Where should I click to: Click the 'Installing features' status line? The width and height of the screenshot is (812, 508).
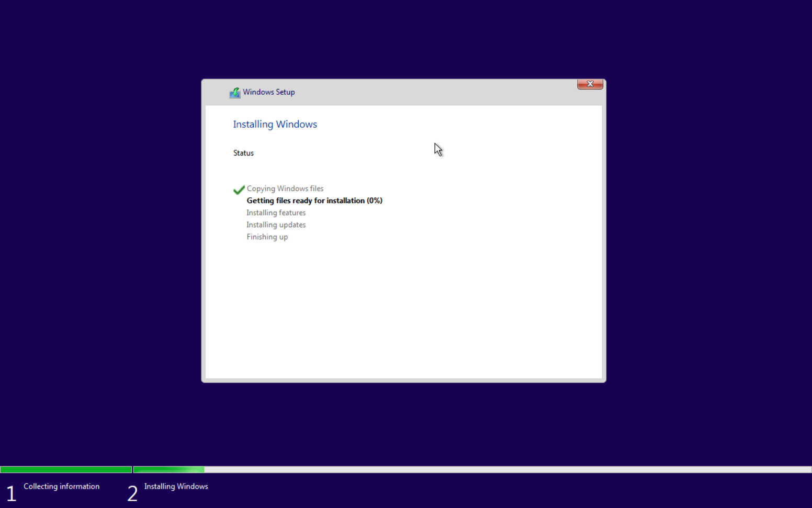pos(276,213)
